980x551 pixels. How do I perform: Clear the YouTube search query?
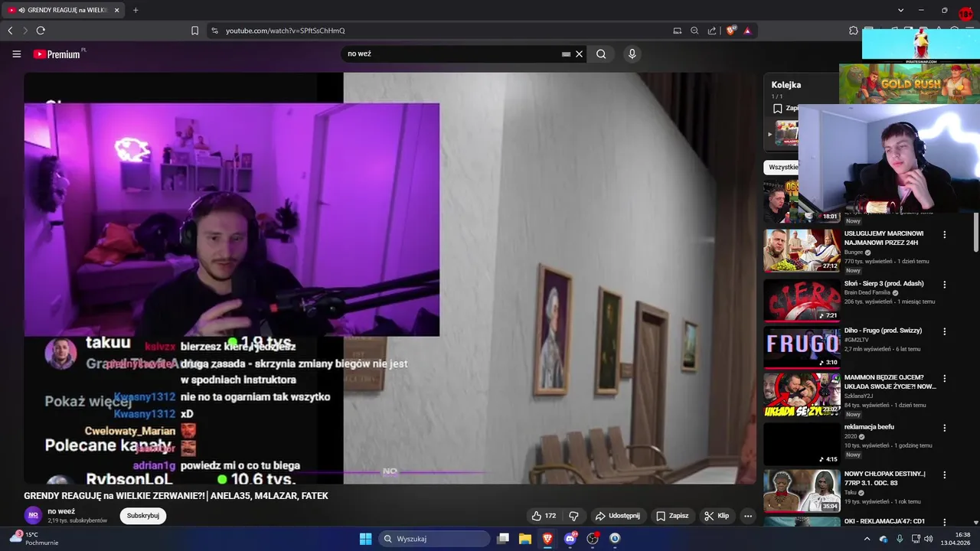click(580, 54)
